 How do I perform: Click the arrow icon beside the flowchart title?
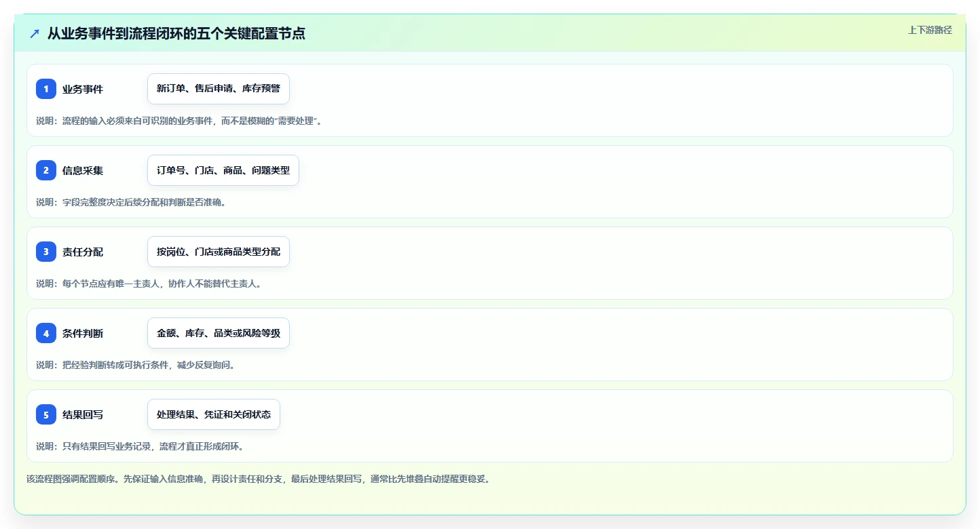35,33
